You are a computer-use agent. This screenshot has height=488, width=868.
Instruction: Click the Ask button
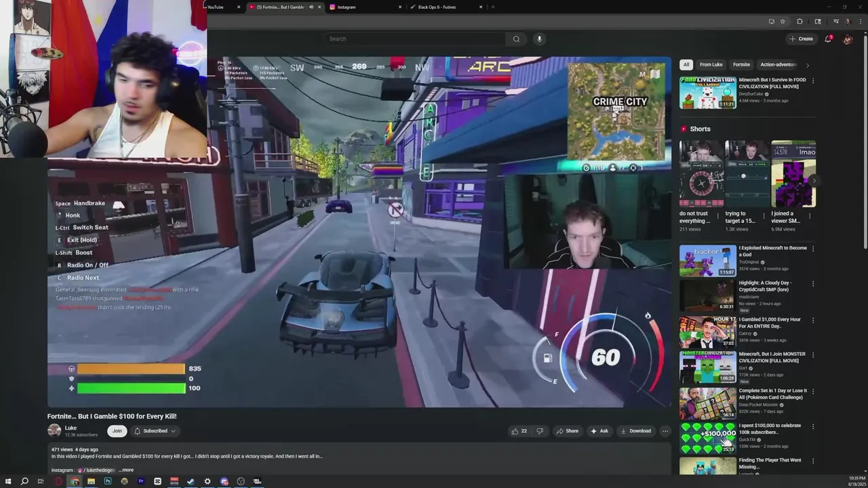tap(599, 431)
